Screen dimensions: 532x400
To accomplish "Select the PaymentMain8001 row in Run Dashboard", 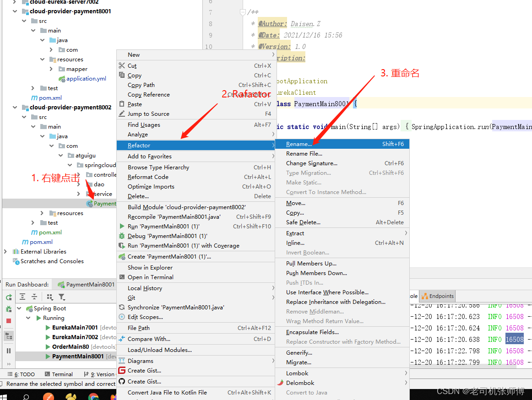I will (x=66, y=356).
